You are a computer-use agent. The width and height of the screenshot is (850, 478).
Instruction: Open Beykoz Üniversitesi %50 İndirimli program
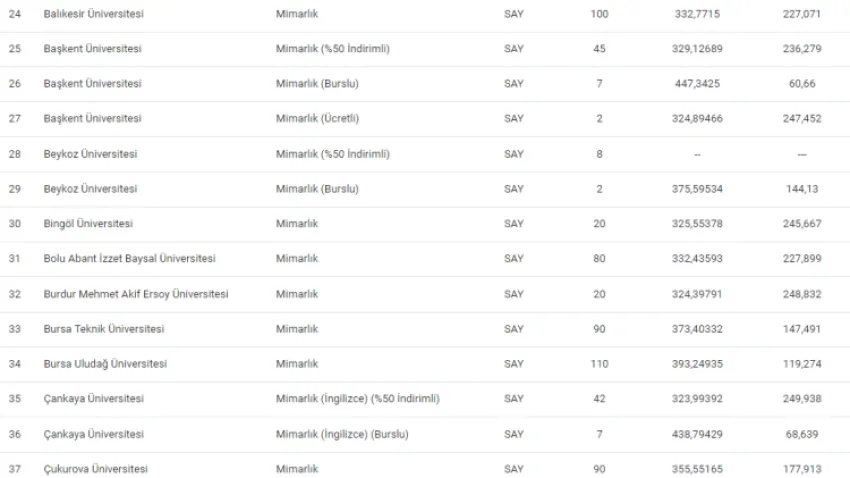[x=332, y=154]
